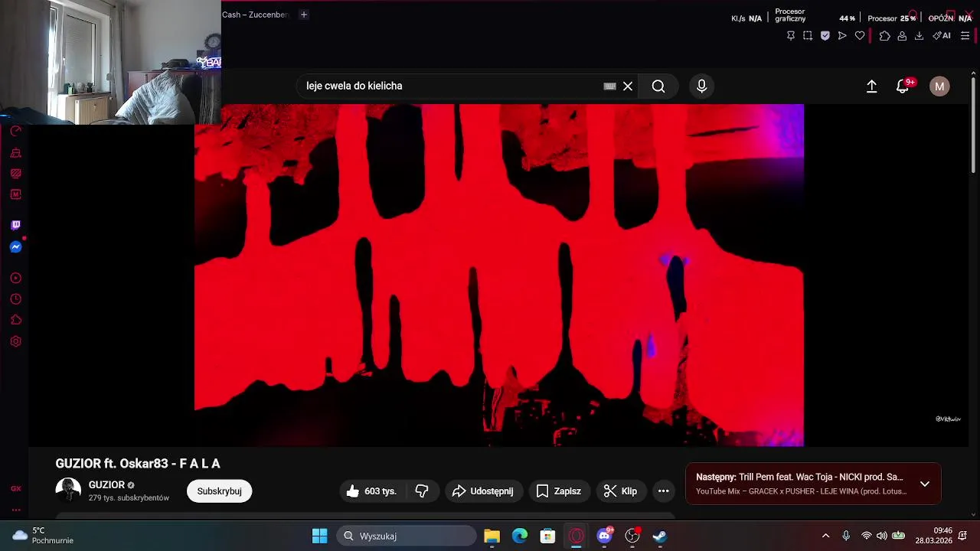This screenshot has width=980, height=551.
Task: Dislike the video with thumbs down
Action: (x=422, y=491)
